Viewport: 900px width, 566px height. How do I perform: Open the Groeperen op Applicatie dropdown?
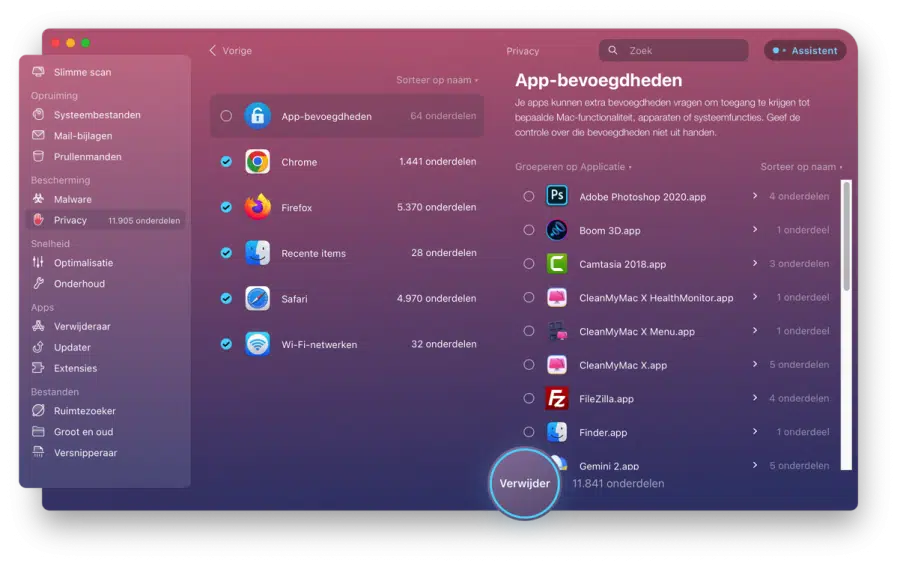(573, 166)
